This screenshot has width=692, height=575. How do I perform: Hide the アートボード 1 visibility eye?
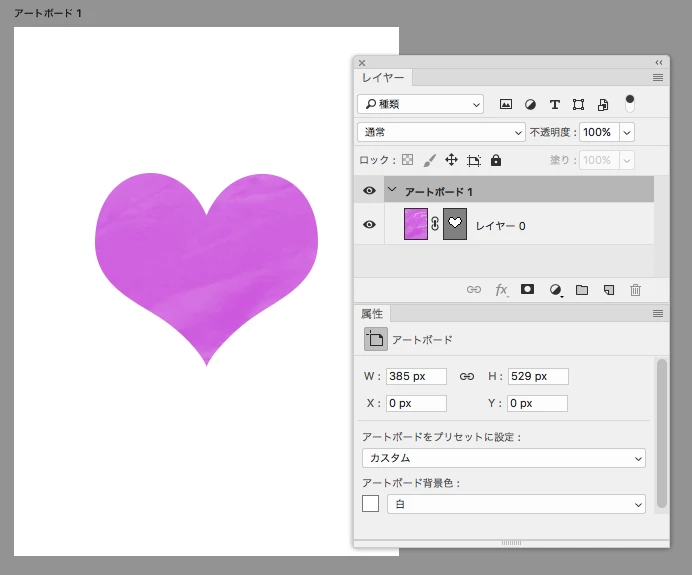tap(369, 191)
